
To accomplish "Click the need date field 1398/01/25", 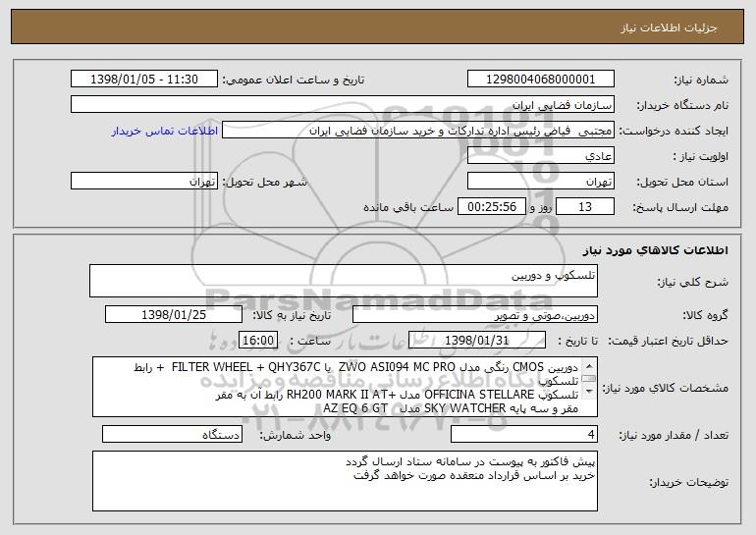I will 174,315.
